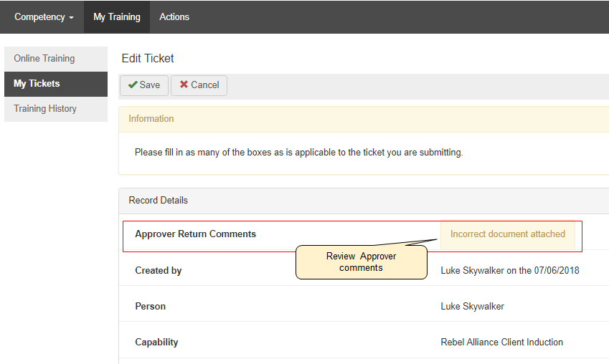Open the Actions menu
The width and height of the screenshot is (609, 364).
174,17
